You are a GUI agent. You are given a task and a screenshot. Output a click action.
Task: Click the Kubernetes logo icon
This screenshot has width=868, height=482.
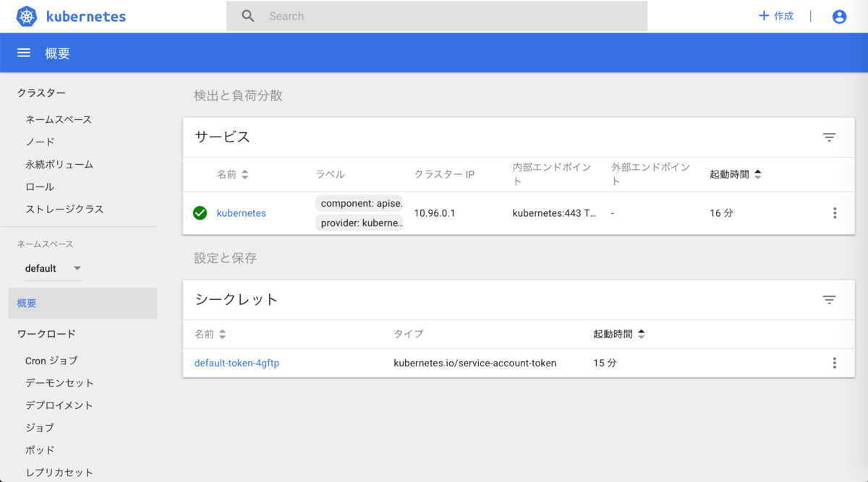pos(27,16)
